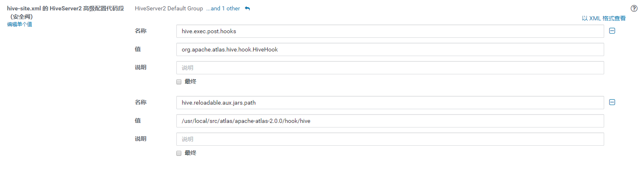The height and width of the screenshot is (169, 644).
Task: Click the empty 说明 field of the second property
Action: tap(390, 139)
